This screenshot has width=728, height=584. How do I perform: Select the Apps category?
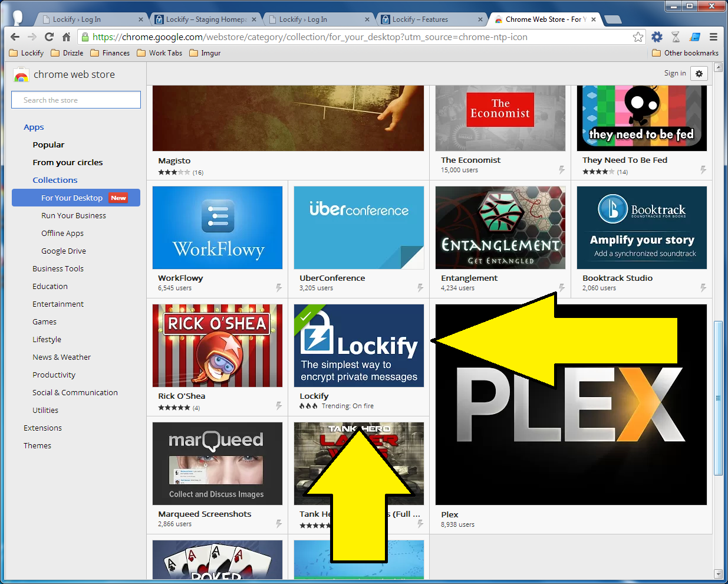[x=34, y=127]
